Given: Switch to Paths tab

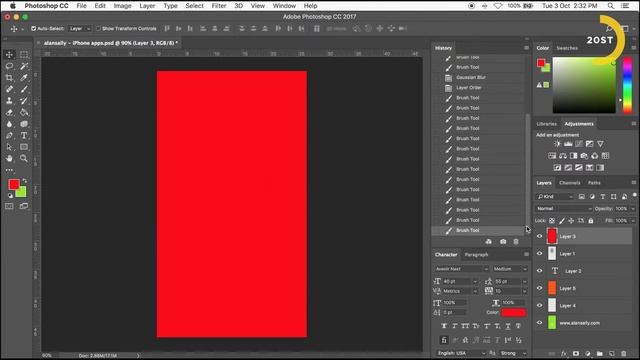Looking at the screenshot, I should 594,183.
